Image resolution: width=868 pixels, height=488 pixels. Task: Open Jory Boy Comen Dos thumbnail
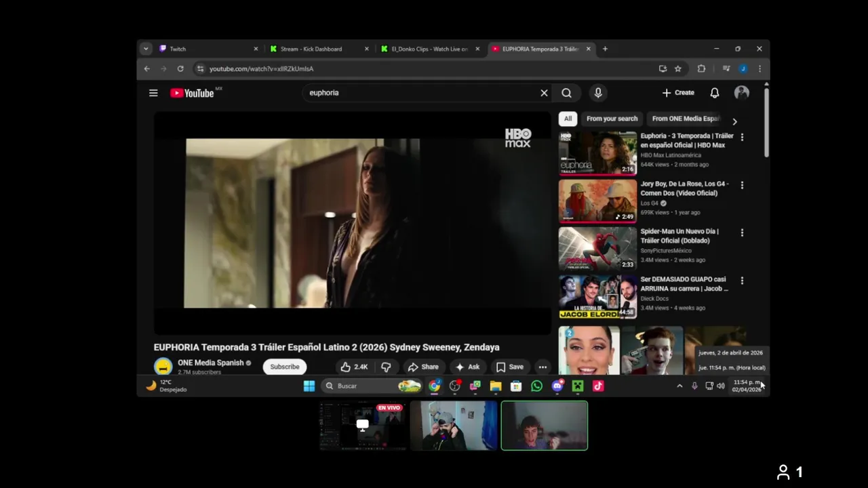coord(597,201)
